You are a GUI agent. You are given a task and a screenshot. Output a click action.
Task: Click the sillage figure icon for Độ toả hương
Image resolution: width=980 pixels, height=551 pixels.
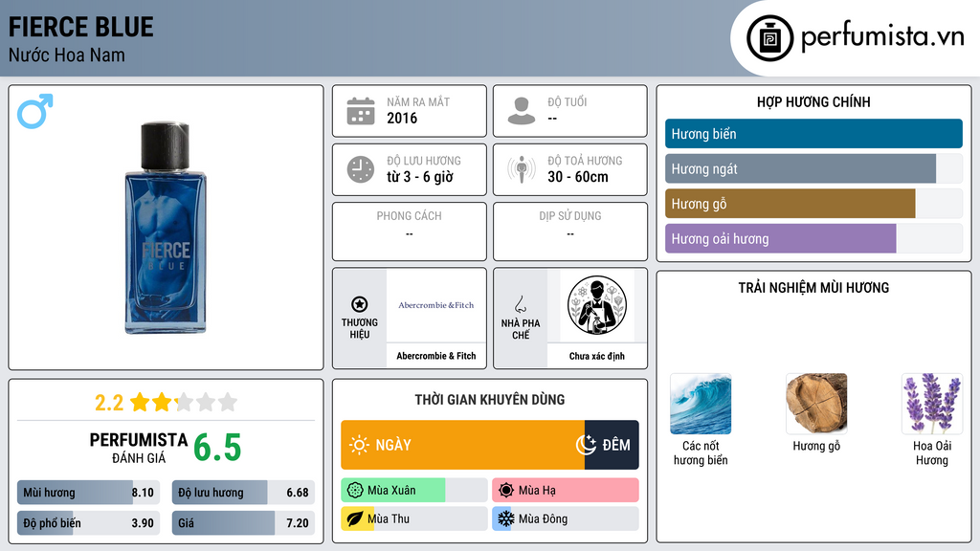pos(522,169)
